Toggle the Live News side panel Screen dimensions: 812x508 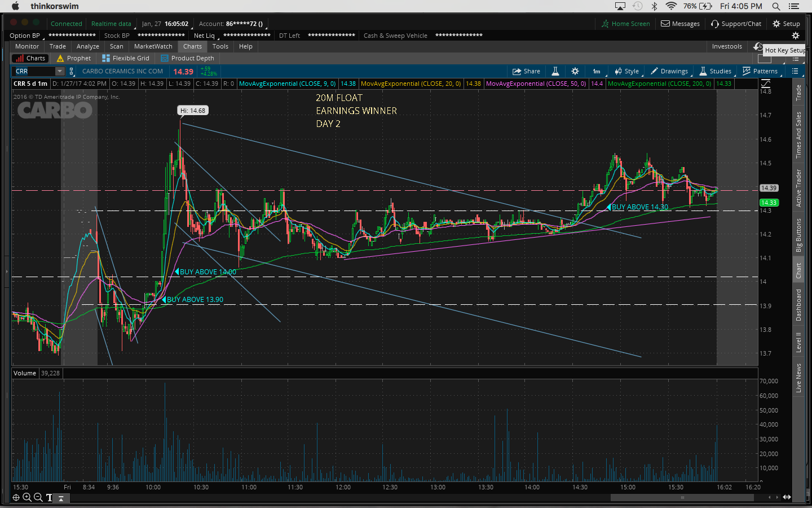798,378
